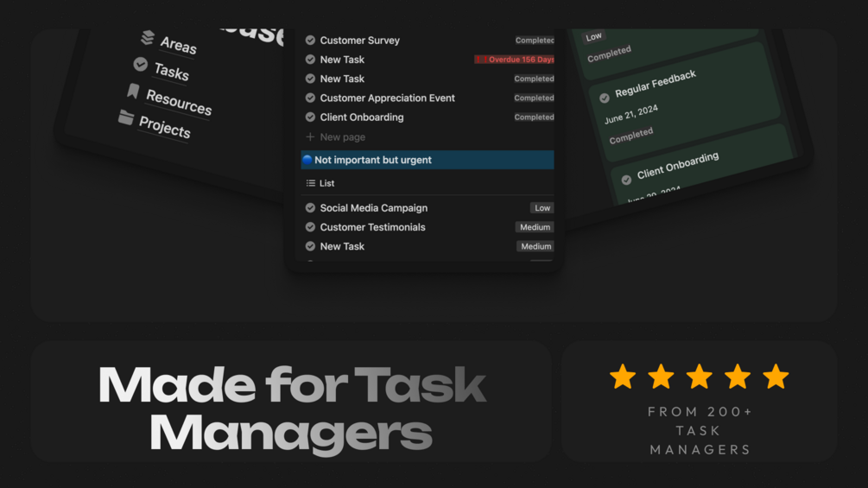The width and height of the screenshot is (868, 488).
Task: Click the Projects folder icon
Action: click(126, 117)
